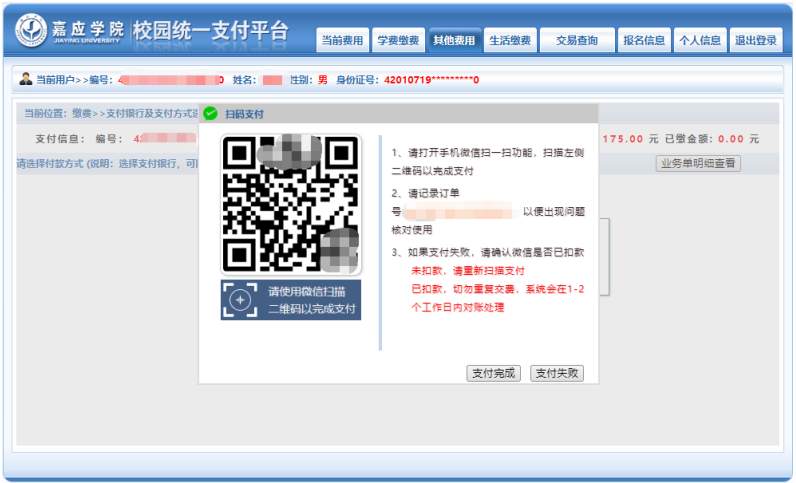Image resolution: width=796 pixels, height=483 pixels.
Task: Confirm payment with 支付完成 button
Action: point(493,373)
